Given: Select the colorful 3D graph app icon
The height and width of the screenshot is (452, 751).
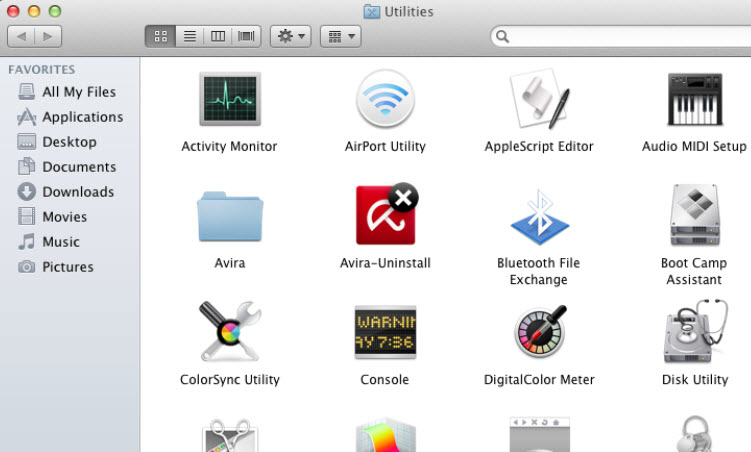Looking at the screenshot, I should 386,435.
